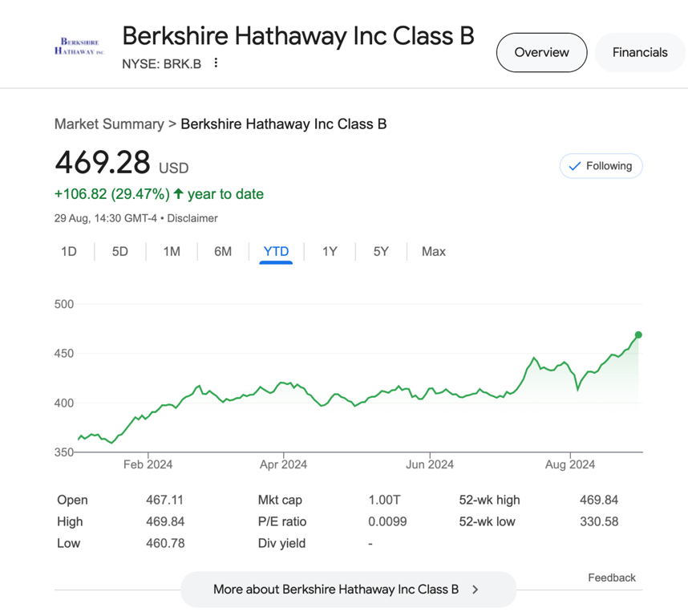Switch to the Overview tab

pos(541,53)
